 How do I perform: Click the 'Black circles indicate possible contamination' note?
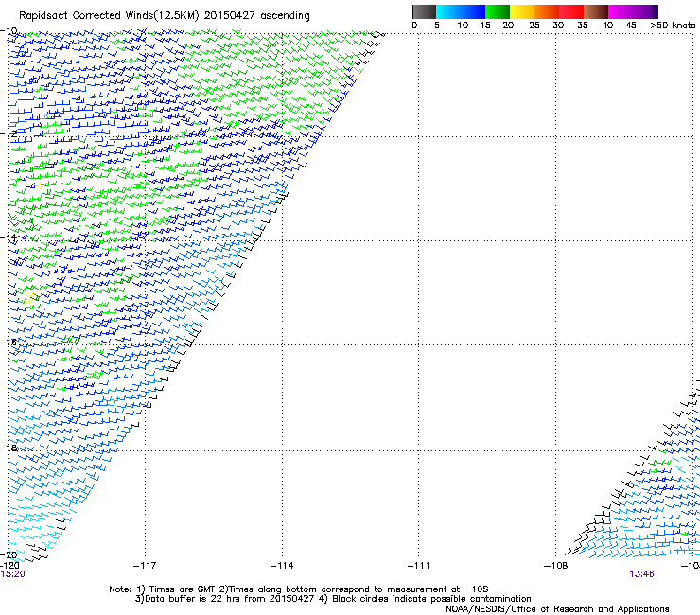425,599
